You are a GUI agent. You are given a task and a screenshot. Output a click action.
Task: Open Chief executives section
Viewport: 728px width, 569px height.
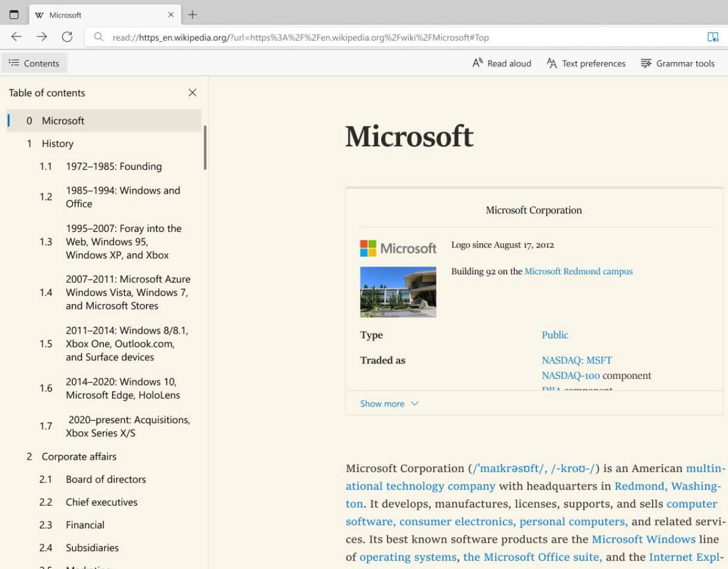[x=102, y=502]
